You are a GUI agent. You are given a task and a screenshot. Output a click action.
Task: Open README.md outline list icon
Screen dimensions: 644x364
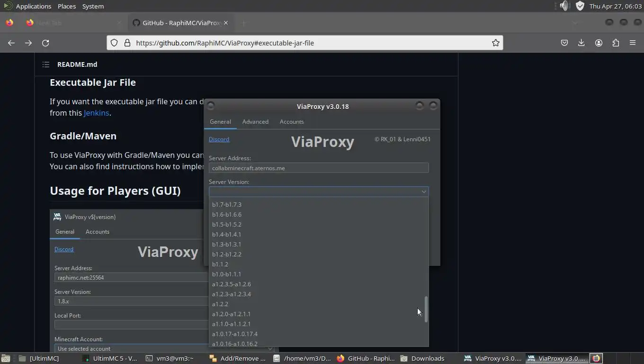[46, 64]
